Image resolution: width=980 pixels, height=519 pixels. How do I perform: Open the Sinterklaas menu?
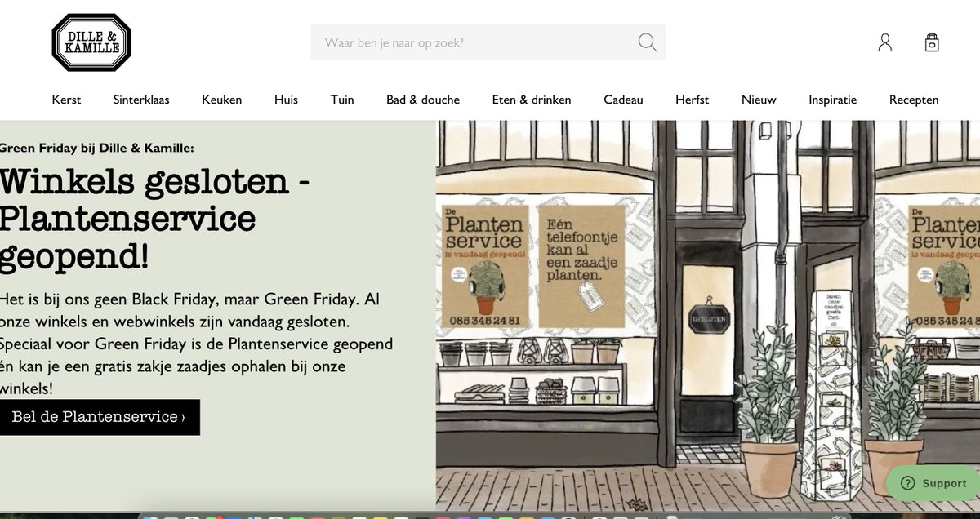[x=141, y=100]
